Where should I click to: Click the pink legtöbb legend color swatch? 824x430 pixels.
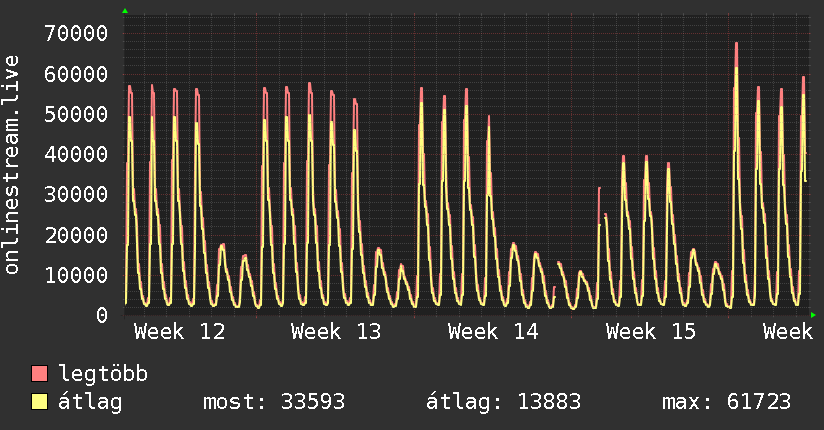(x=39, y=373)
